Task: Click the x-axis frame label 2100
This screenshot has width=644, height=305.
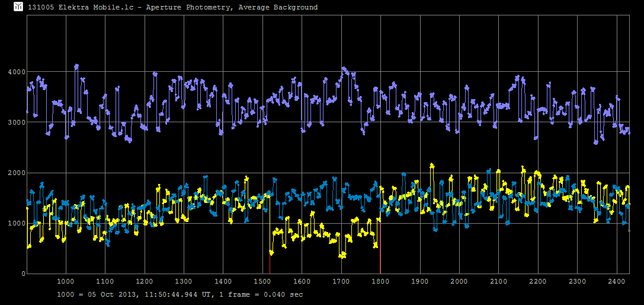Action: click(499, 282)
